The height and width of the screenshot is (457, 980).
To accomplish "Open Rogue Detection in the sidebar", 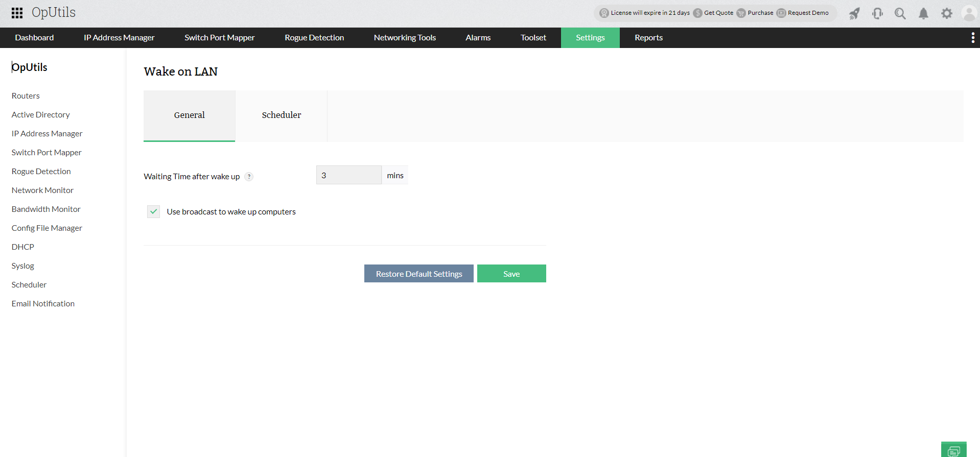I will [41, 172].
